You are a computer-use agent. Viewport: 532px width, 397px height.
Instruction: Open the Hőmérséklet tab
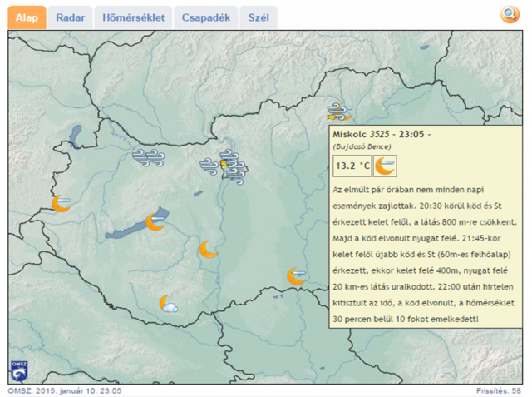click(133, 17)
